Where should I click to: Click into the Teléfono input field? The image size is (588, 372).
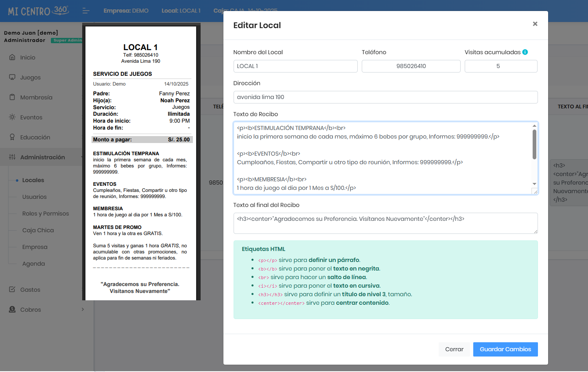(x=411, y=66)
